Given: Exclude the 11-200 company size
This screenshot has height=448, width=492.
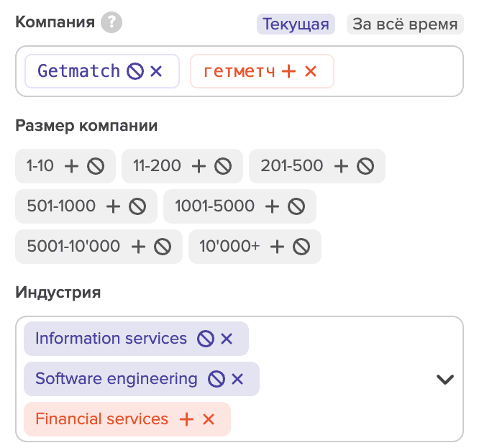Looking at the screenshot, I should coord(223,166).
